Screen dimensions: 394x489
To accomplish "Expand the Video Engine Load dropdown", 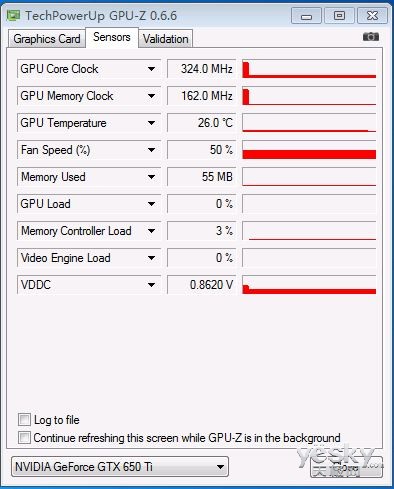I will point(151,258).
